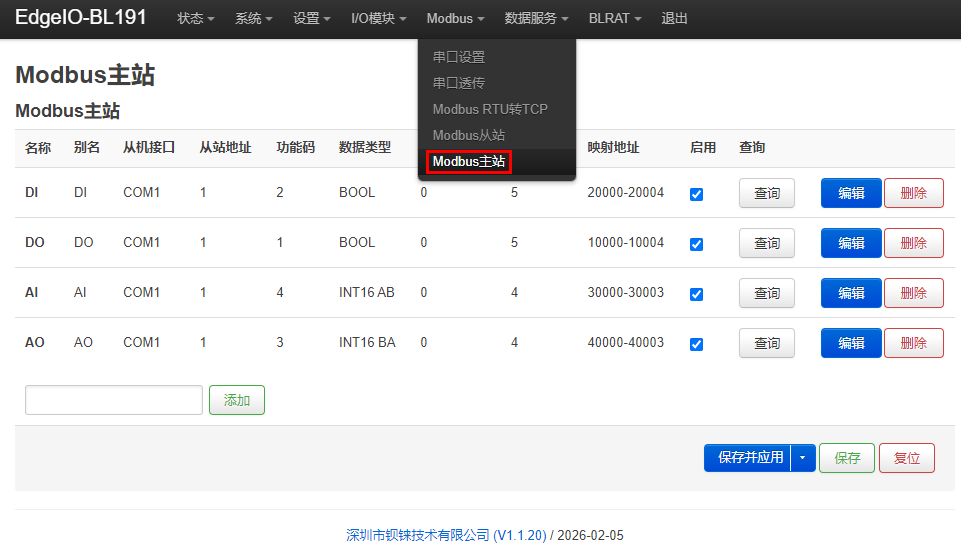Click 查询 button in AO row

tap(767, 343)
